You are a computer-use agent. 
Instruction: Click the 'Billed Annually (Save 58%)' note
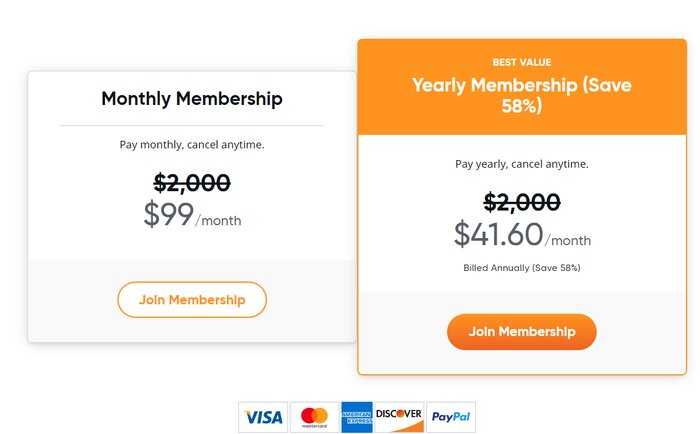(522, 268)
